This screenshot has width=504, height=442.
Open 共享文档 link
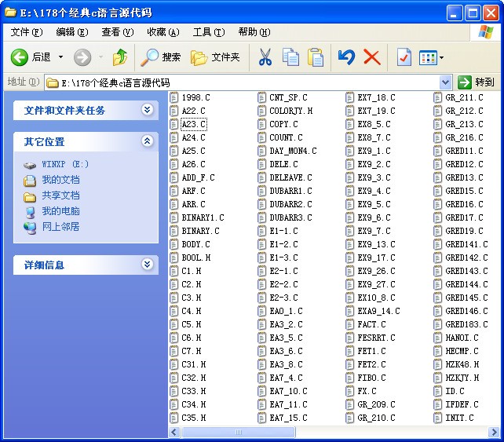[x=60, y=195]
